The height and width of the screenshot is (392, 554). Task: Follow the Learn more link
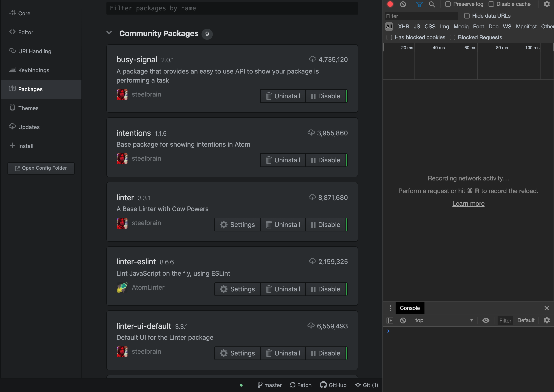[x=468, y=203]
